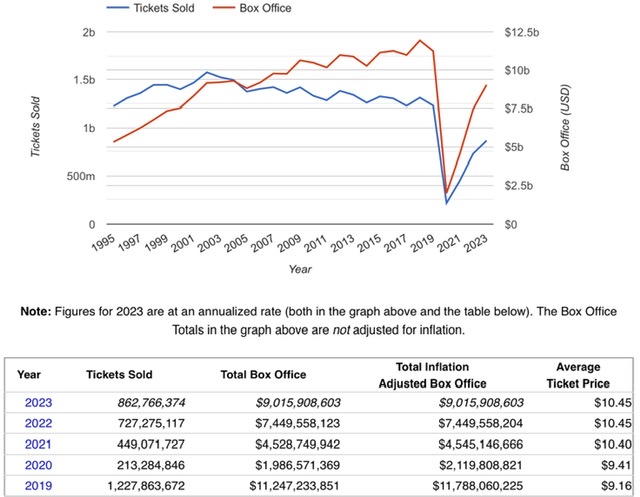Viewport: 640px width, 497px height.
Task: Click the 2019 total box office value
Action: click(281, 487)
